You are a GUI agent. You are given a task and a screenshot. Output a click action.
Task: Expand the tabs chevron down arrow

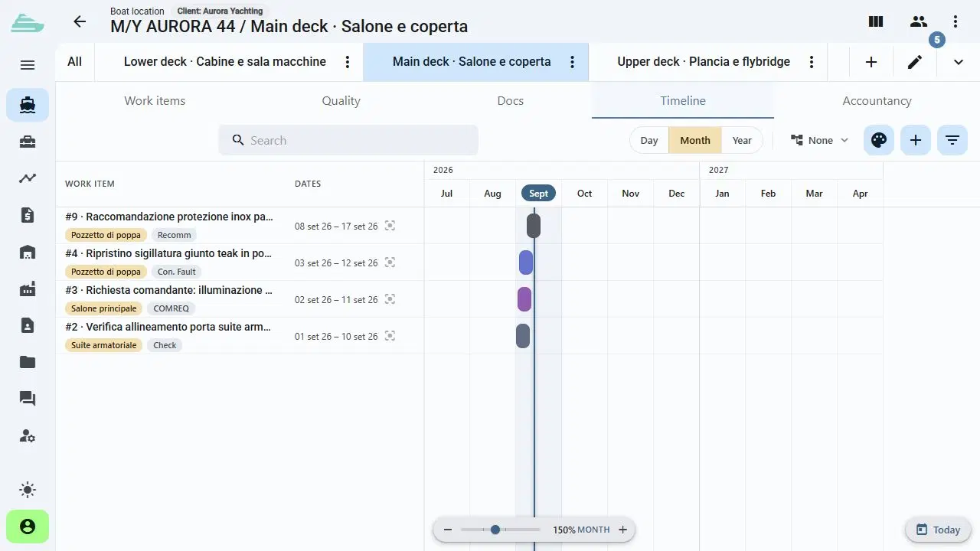pyautogui.click(x=959, y=62)
